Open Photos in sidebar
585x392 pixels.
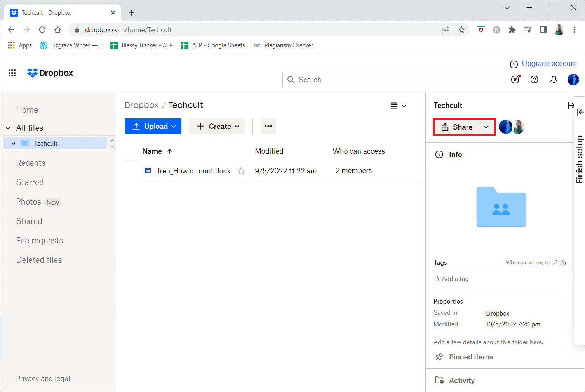tap(28, 202)
